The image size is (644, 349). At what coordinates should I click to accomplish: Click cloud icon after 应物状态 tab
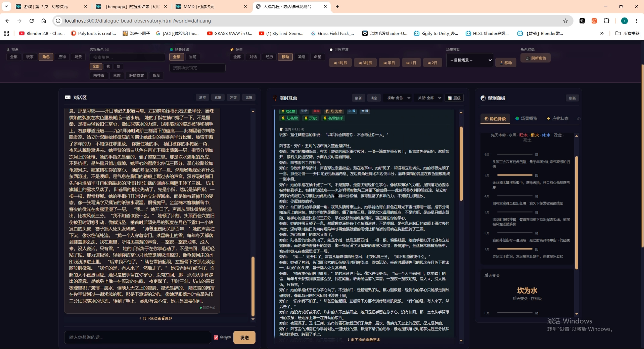pyautogui.click(x=579, y=119)
